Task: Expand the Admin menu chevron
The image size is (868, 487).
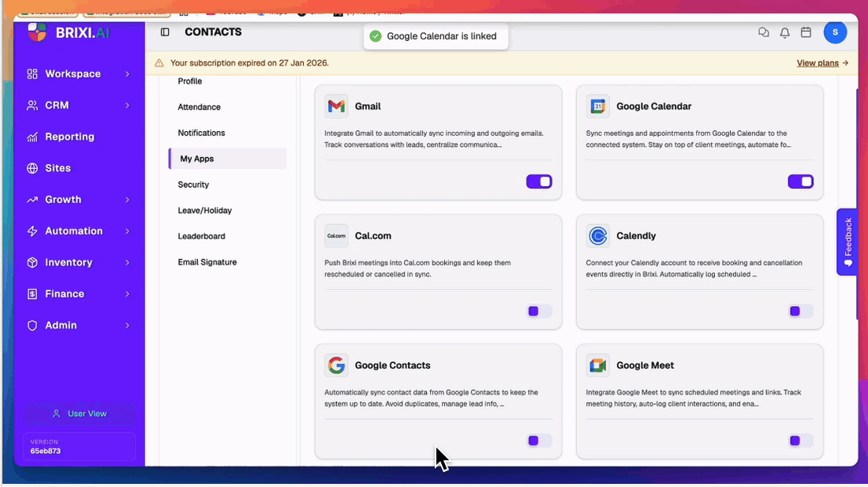Action: click(x=127, y=325)
